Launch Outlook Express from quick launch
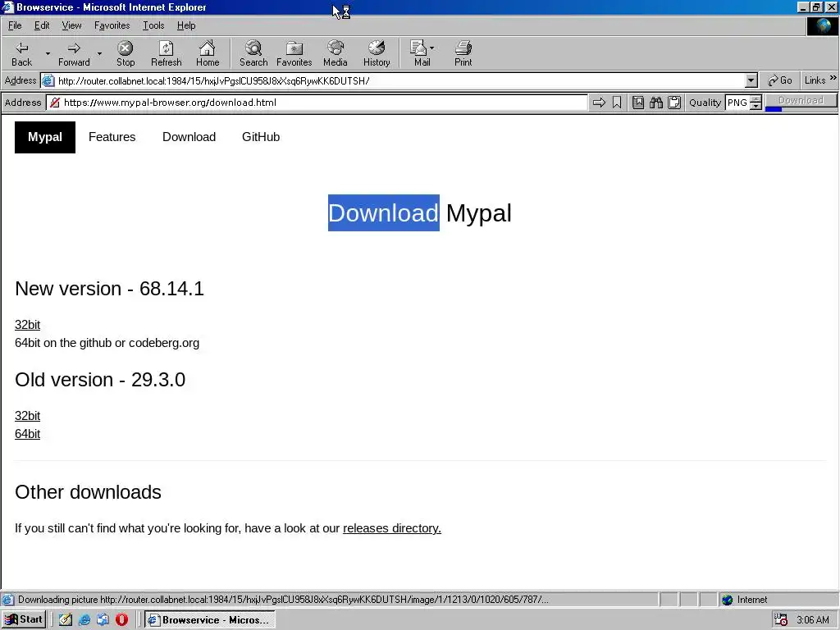Screen dimensions: 840x630 coord(103,620)
